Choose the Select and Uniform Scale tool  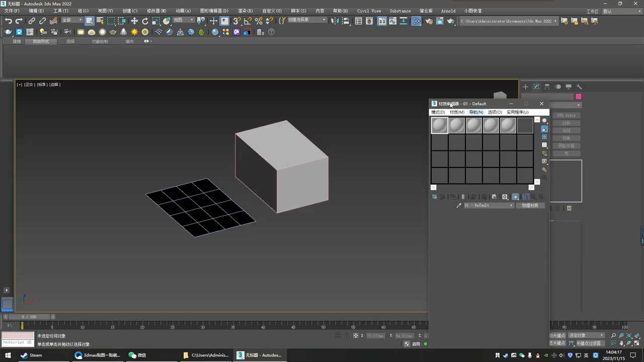pyautogui.click(x=156, y=21)
